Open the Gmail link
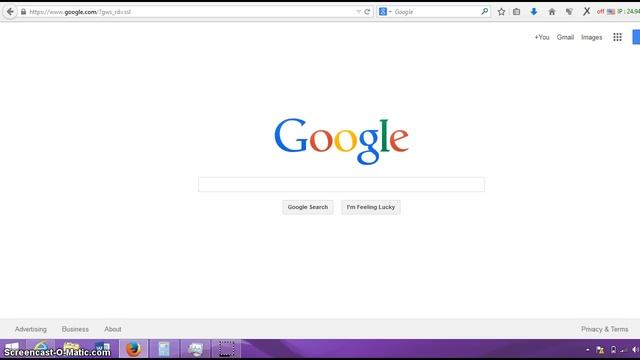This screenshot has width=640, height=360. (565, 37)
